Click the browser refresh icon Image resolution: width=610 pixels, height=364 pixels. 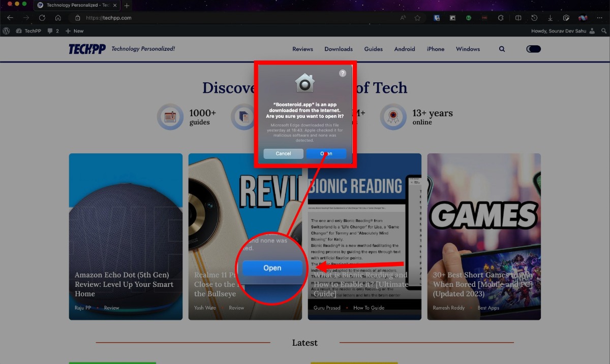tap(42, 18)
